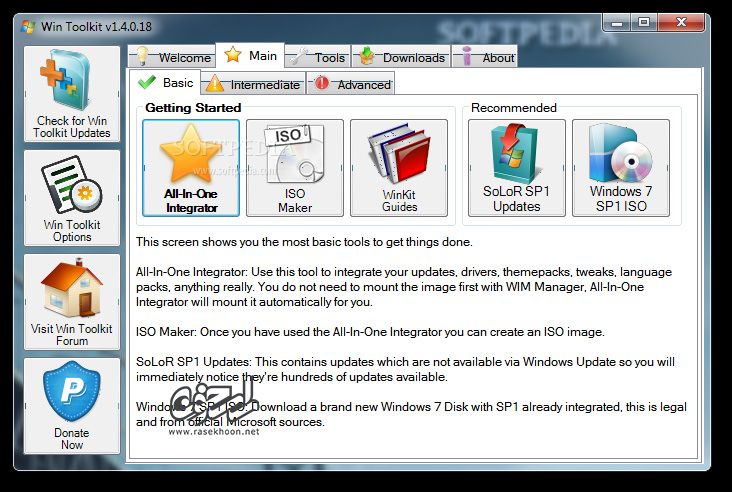
Task: Select the Main tab
Action: click(x=250, y=55)
